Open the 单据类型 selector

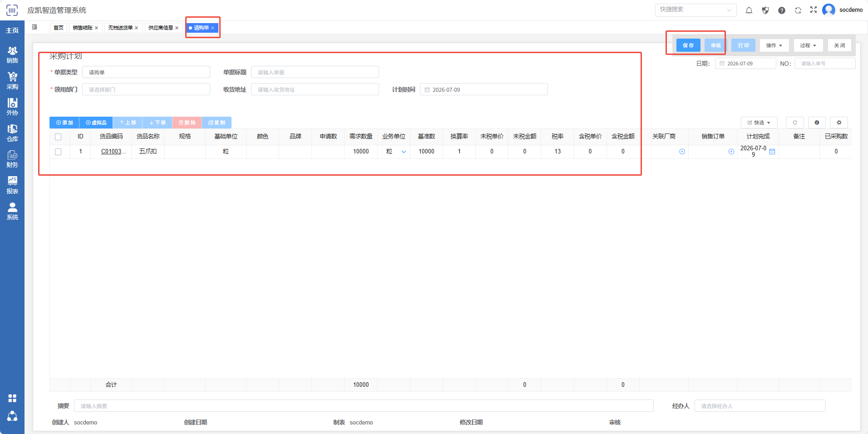[x=146, y=72]
